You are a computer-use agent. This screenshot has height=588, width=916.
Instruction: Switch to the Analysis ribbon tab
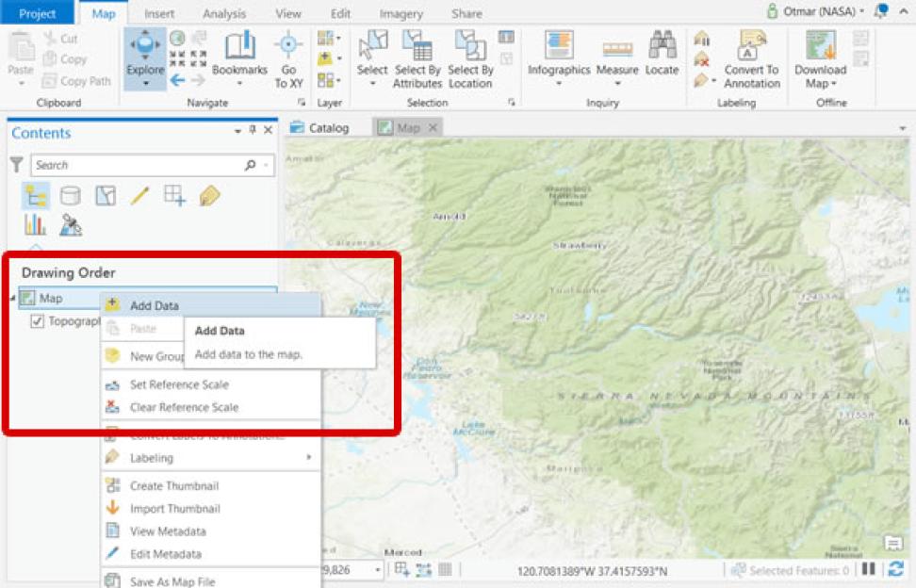(x=224, y=13)
